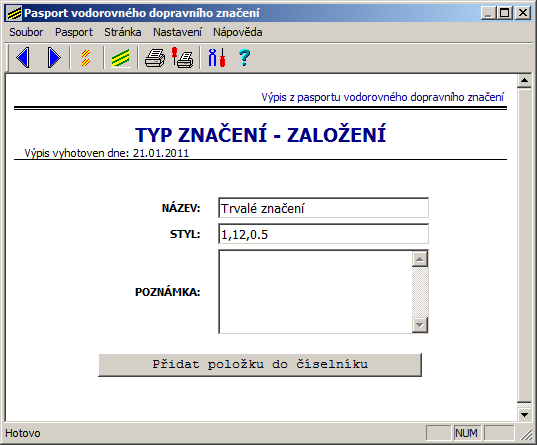The height and width of the screenshot is (445, 537).
Task: Focus the STYL text field
Action: coord(323,234)
